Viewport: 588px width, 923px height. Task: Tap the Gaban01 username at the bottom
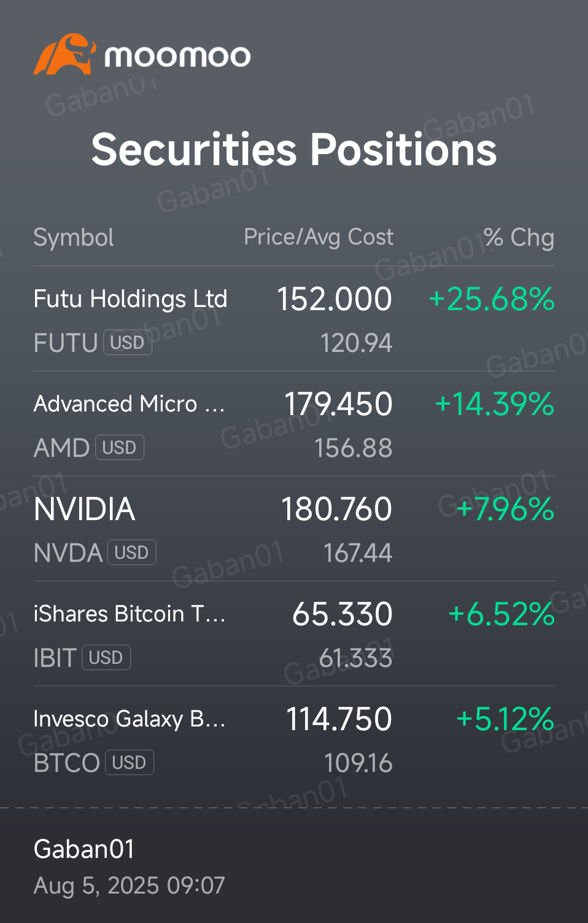84,849
